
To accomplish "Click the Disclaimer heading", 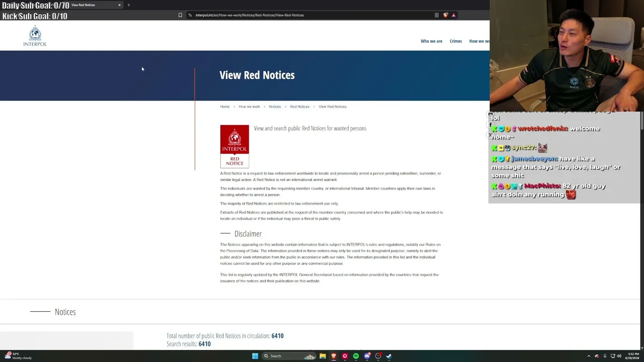I will pyautogui.click(x=248, y=234).
